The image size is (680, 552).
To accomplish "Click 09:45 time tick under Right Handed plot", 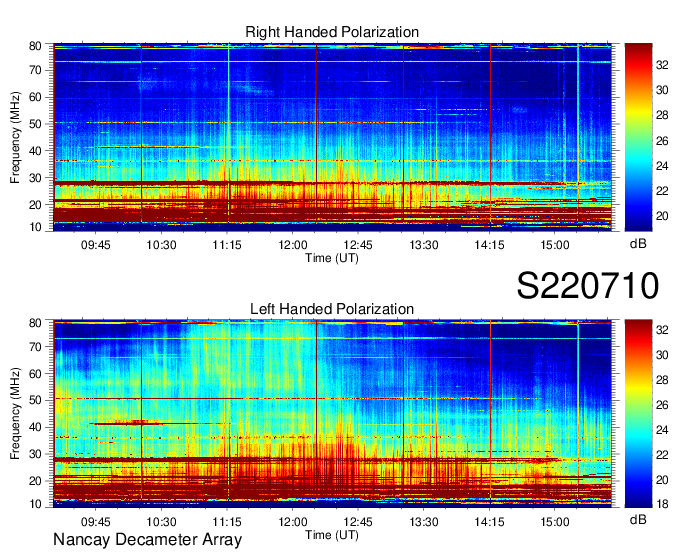I will pyautogui.click(x=95, y=245).
